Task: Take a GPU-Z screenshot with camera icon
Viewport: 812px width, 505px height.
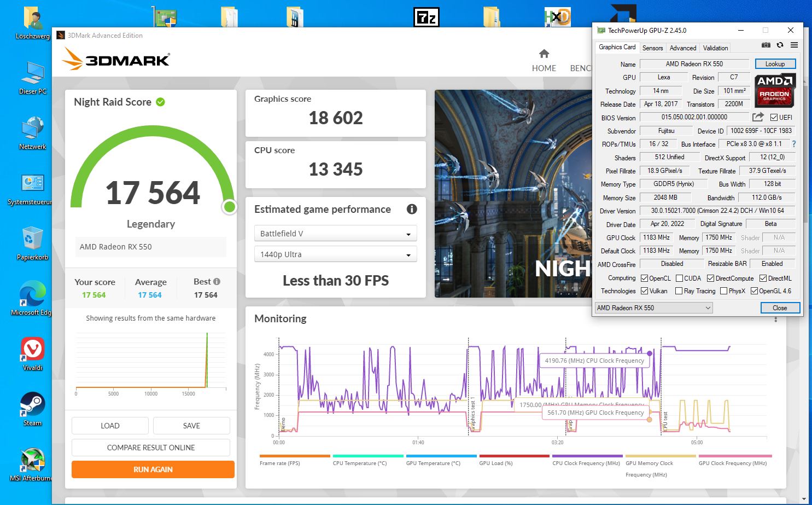Action: click(766, 45)
